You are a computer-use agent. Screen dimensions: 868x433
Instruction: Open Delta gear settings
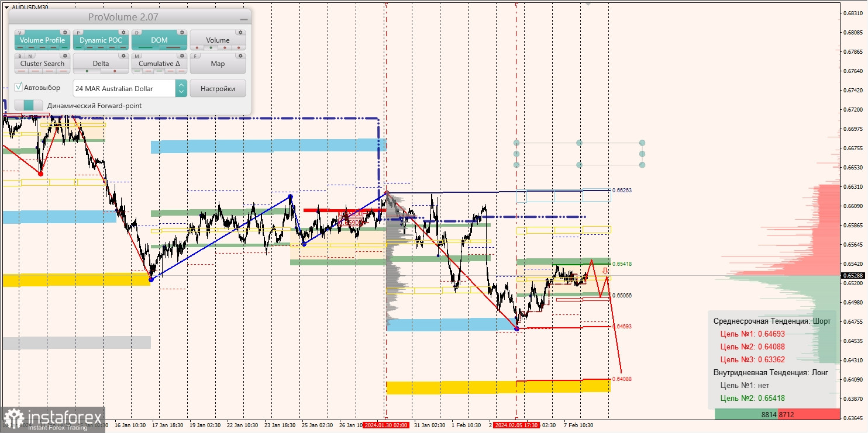click(123, 56)
